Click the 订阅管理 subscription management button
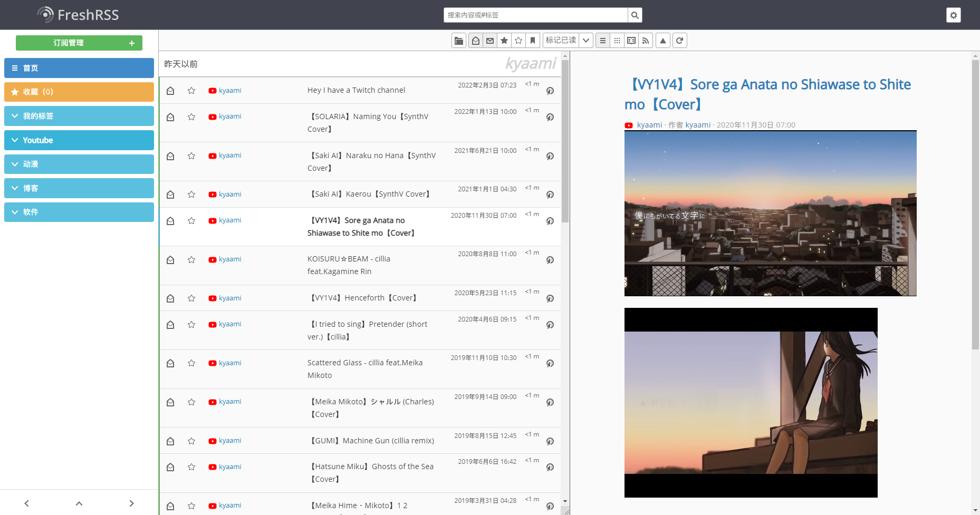The height and width of the screenshot is (515, 980). 69,43
